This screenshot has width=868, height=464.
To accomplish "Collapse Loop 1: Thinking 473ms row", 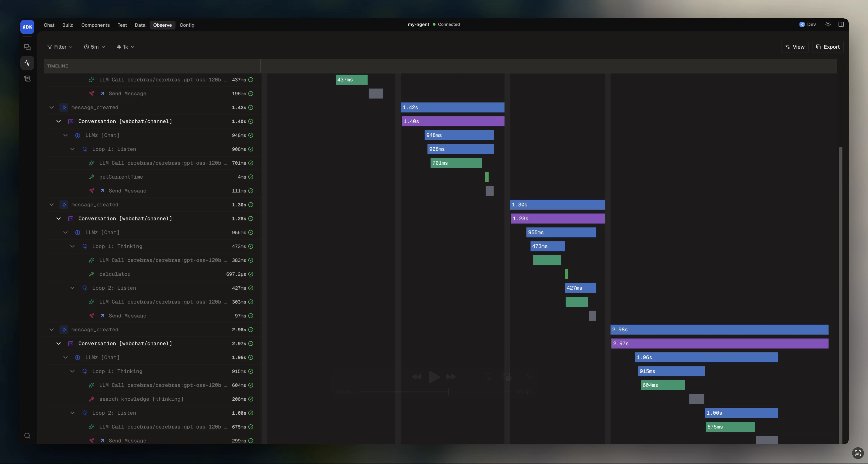I will [x=72, y=246].
